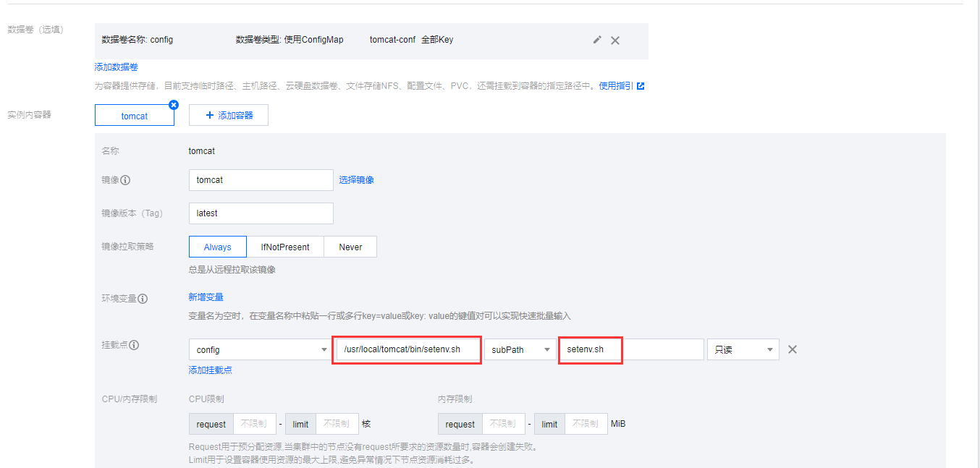Viewport: 980px width, 468px height.
Task: Switch to the tomcat container tab
Action: tap(135, 116)
